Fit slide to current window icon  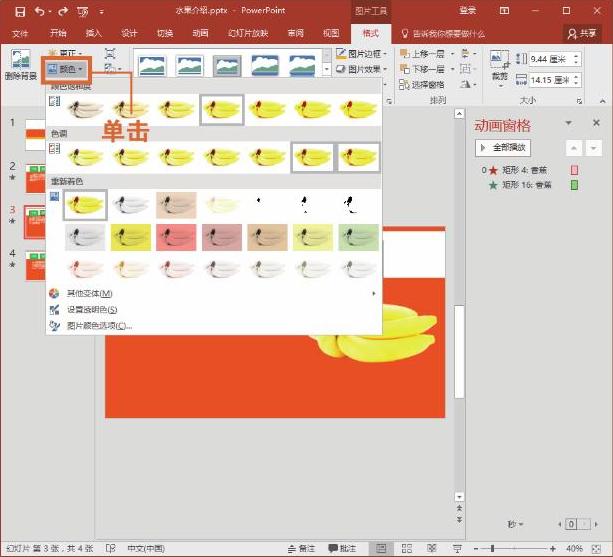pos(596,549)
